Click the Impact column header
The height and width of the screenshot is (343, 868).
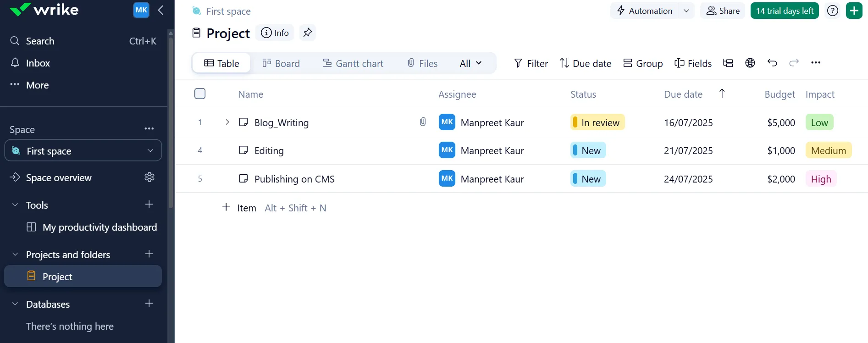point(820,94)
